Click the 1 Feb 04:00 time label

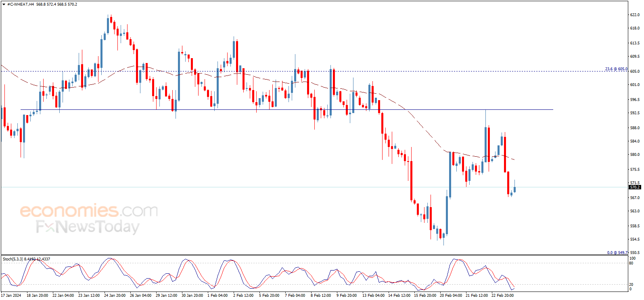point(217,296)
